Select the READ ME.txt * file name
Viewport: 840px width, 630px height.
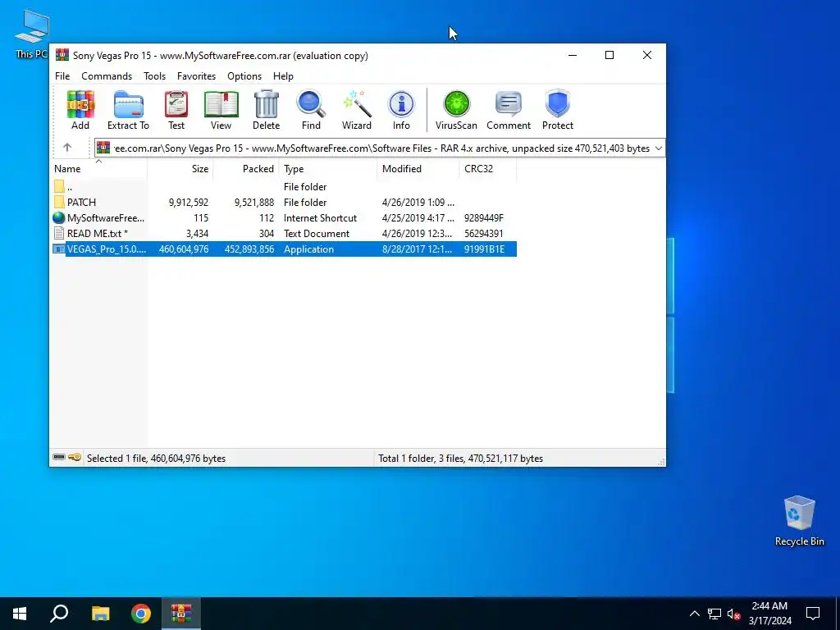(x=98, y=234)
